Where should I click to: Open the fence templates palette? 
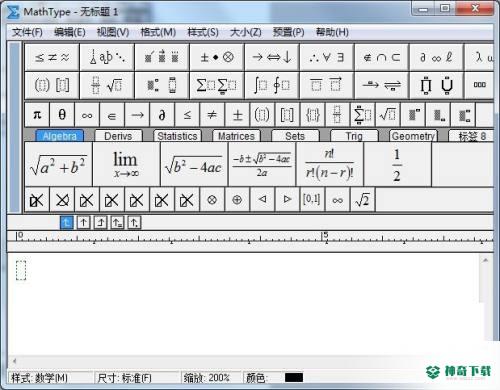pos(52,85)
